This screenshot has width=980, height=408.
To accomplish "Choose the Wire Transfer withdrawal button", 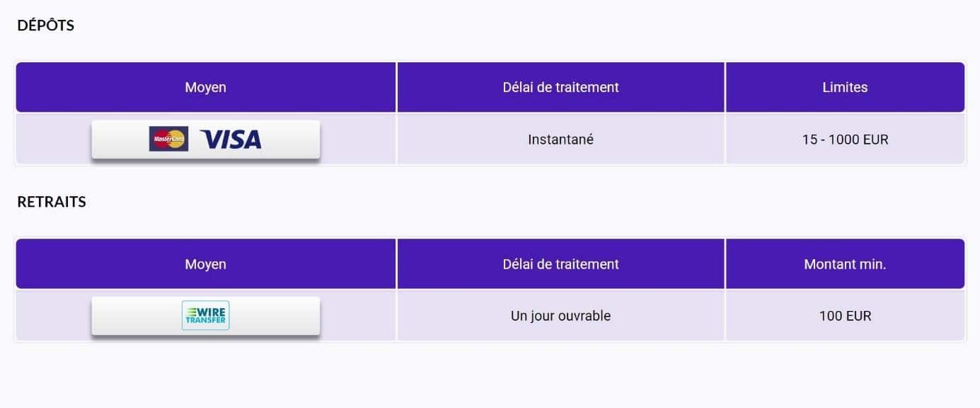I will pos(205,316).
